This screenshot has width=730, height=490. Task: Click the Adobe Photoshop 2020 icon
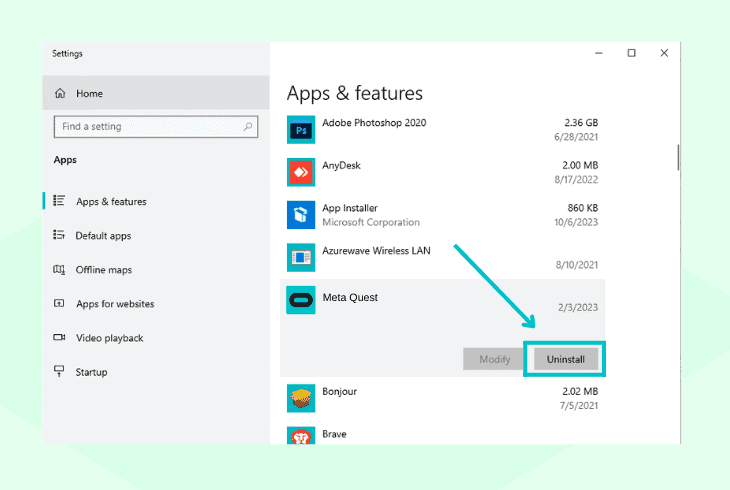[301, 129]
